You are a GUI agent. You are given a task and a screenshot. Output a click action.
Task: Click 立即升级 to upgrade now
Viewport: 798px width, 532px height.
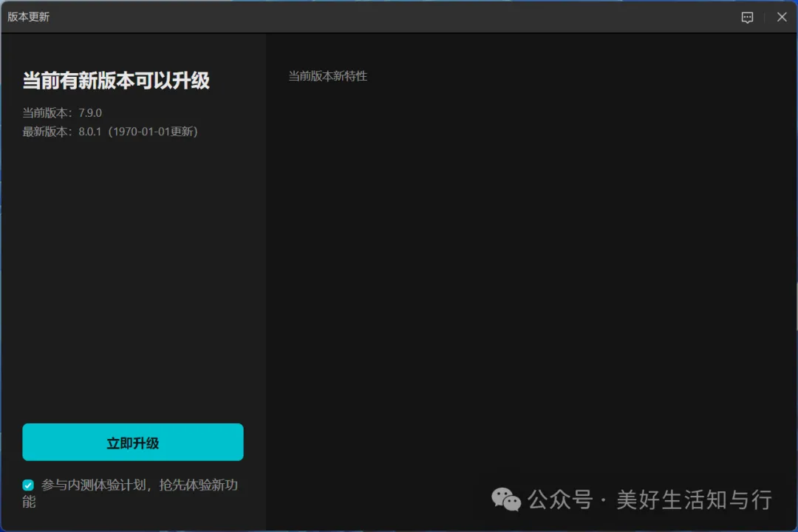click(132, 442)
